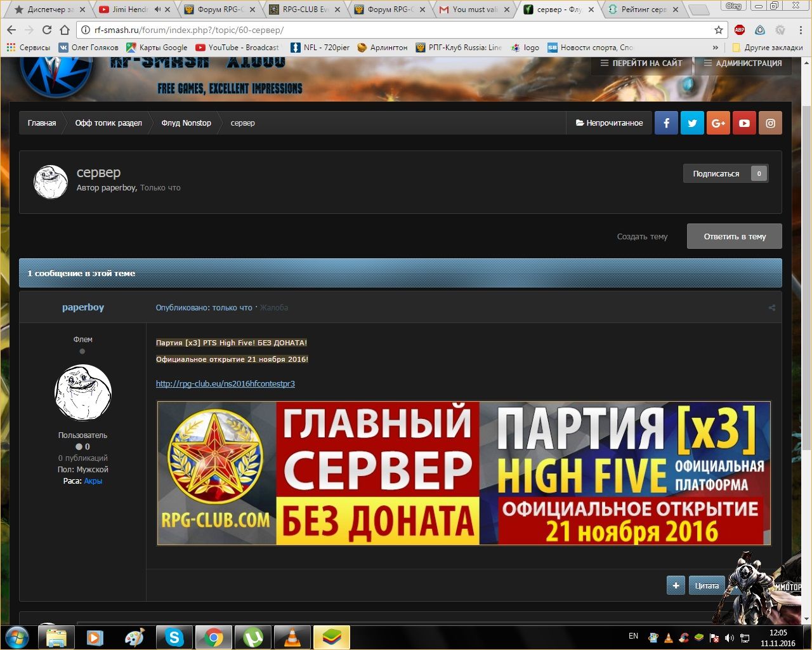Open uTorrent from the taskbar
The width and height of the screenshot is (812, 650).
253,637
